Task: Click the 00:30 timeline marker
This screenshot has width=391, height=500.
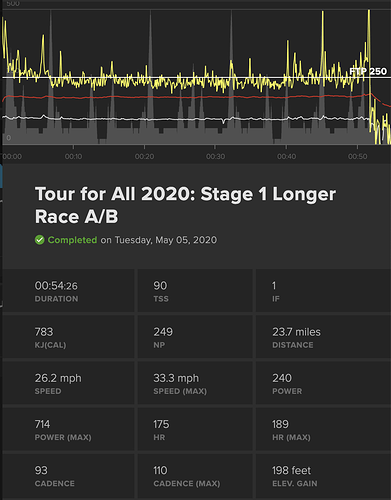Action: pyautogui.click(x=215, y=156)
